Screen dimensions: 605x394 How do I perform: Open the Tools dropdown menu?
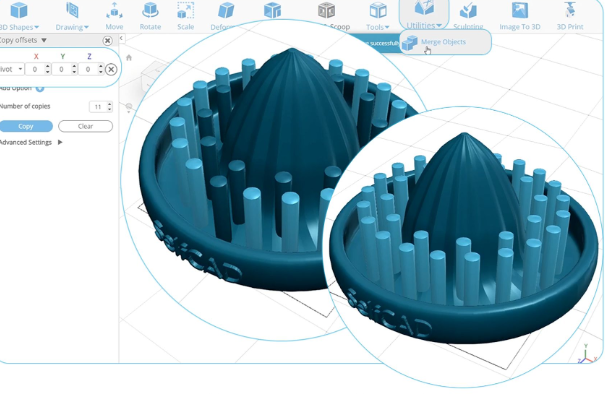point(378,16)
